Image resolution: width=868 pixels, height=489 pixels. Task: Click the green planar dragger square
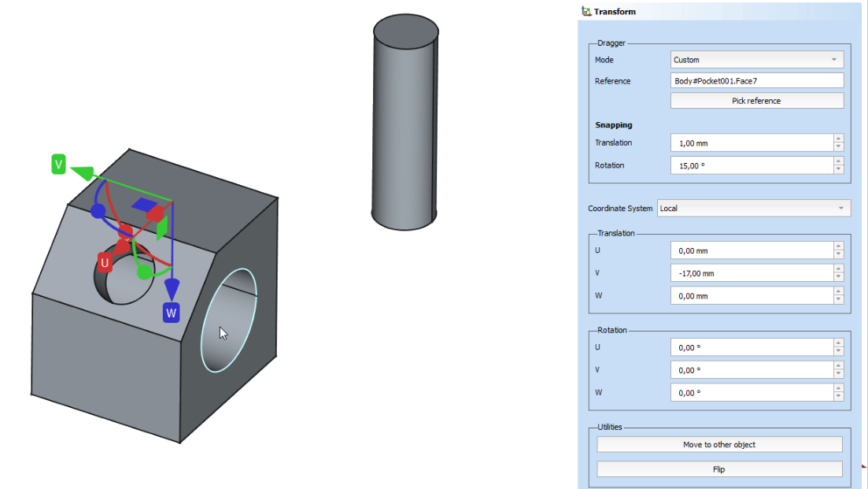(x=162, y=228)
